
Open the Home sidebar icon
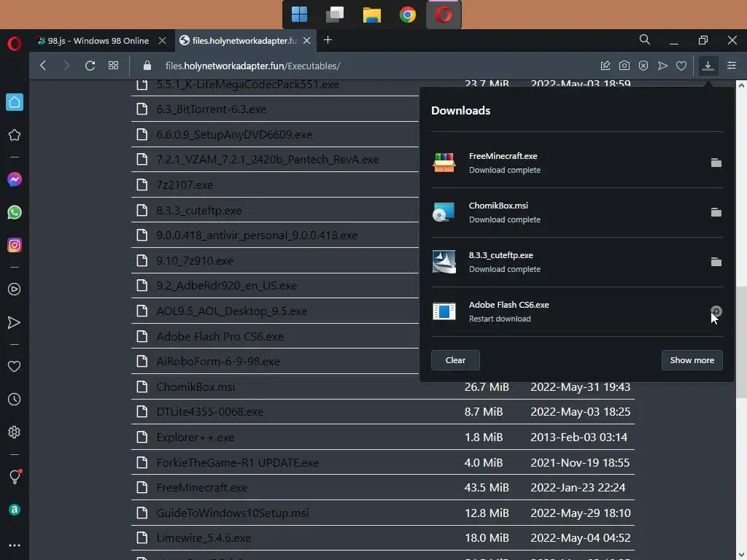(15, 102)
